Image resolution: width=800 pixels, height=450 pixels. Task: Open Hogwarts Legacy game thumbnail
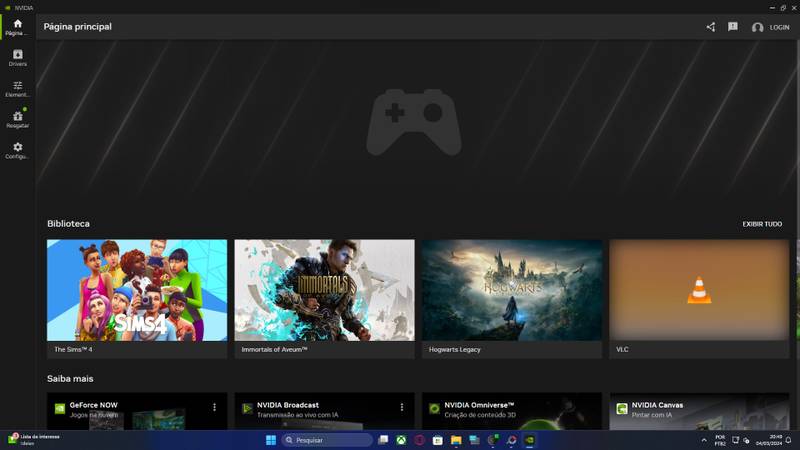click(512, 290)
